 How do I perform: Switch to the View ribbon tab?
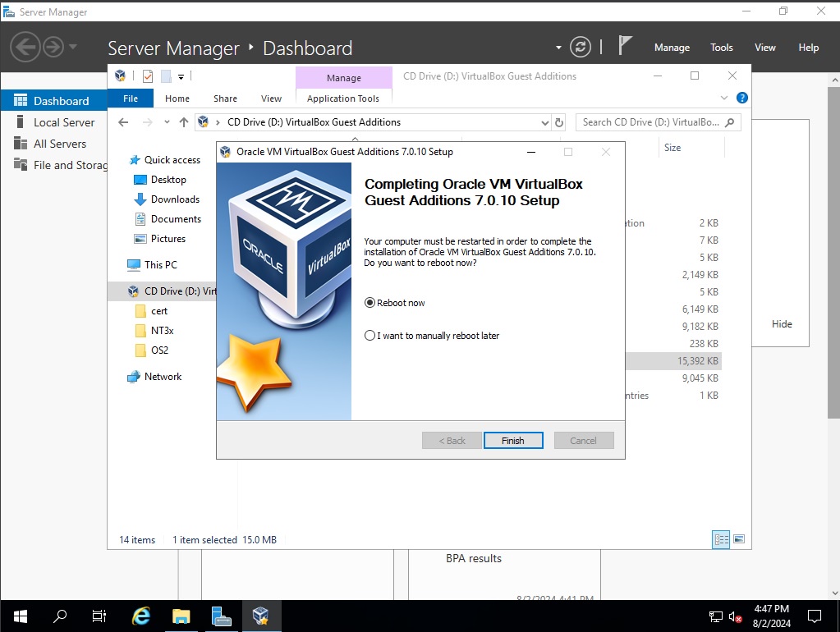coord(271,98)
